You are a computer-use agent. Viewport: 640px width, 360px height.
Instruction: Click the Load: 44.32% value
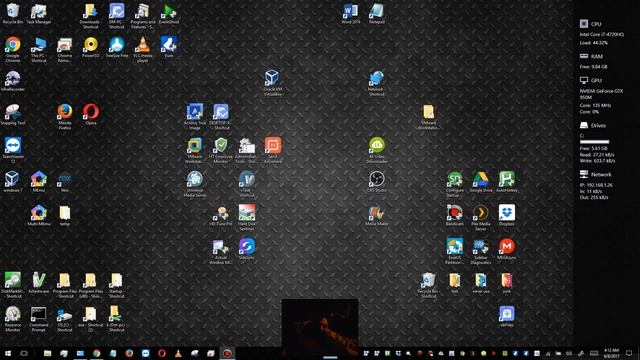593,42
